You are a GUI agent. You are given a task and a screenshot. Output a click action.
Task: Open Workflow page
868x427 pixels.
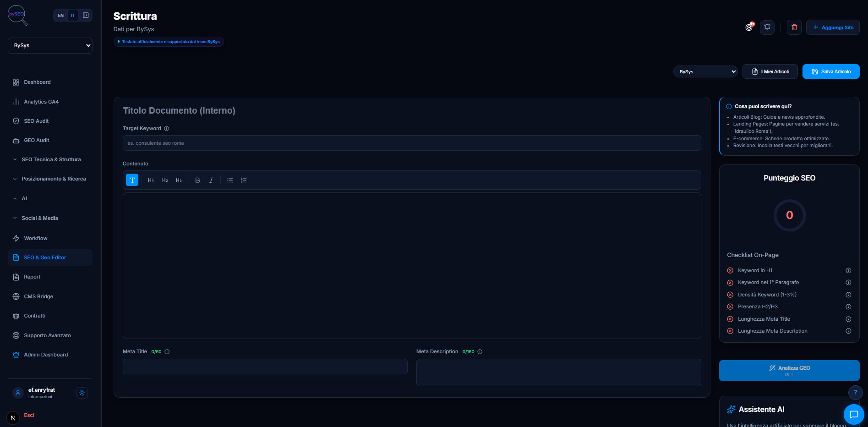50,238
